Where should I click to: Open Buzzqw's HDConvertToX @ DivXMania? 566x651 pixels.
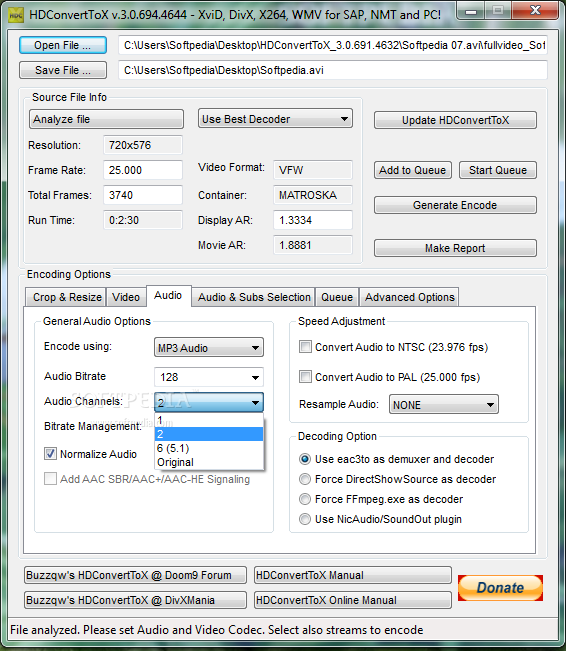click(135, 600)
